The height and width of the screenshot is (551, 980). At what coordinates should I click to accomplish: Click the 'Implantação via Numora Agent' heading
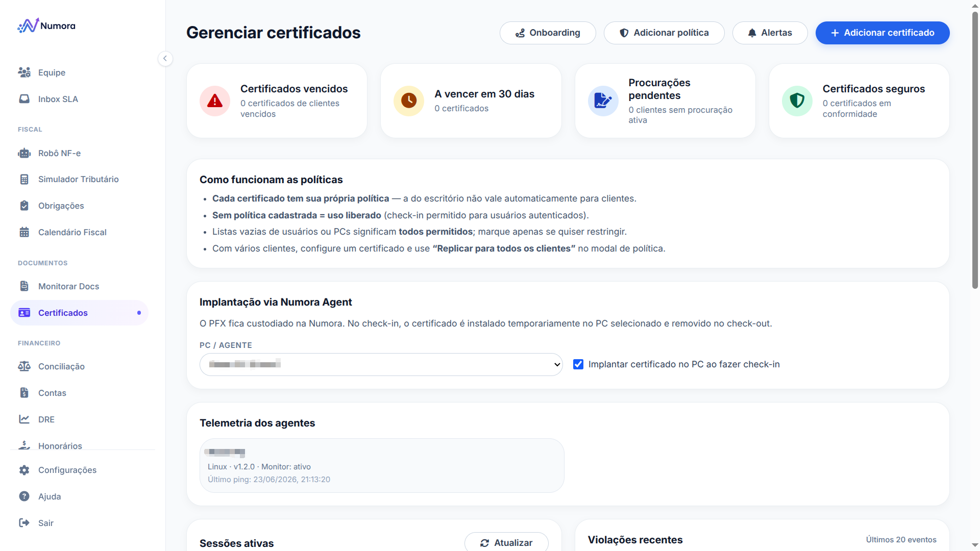click(x=276, y=302)
